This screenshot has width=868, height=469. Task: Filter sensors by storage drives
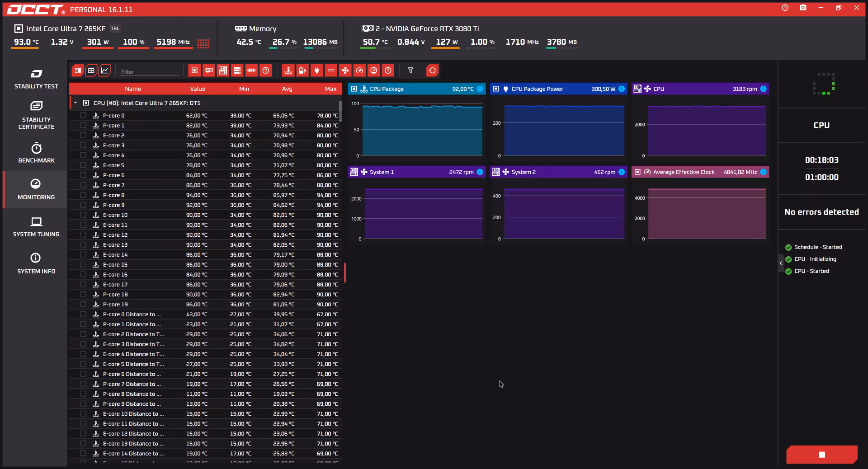[x=237, y=70]
